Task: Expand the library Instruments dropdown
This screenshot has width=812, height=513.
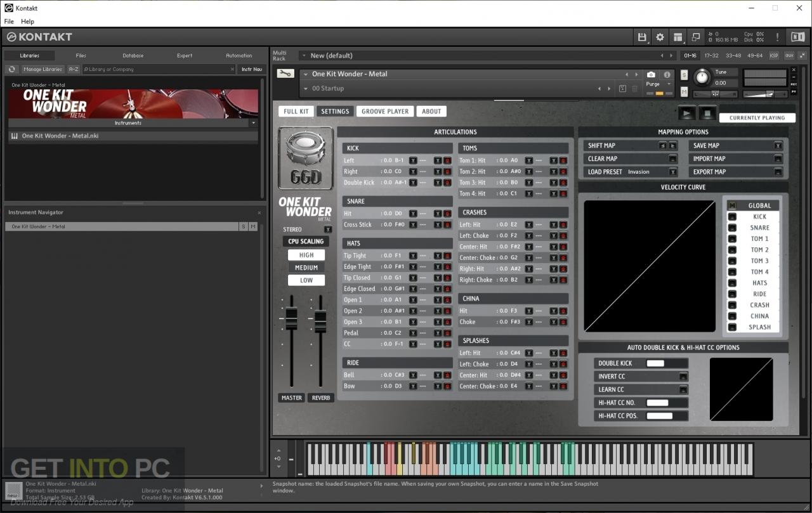Action: pyautogui.click(x=254, y=123)
